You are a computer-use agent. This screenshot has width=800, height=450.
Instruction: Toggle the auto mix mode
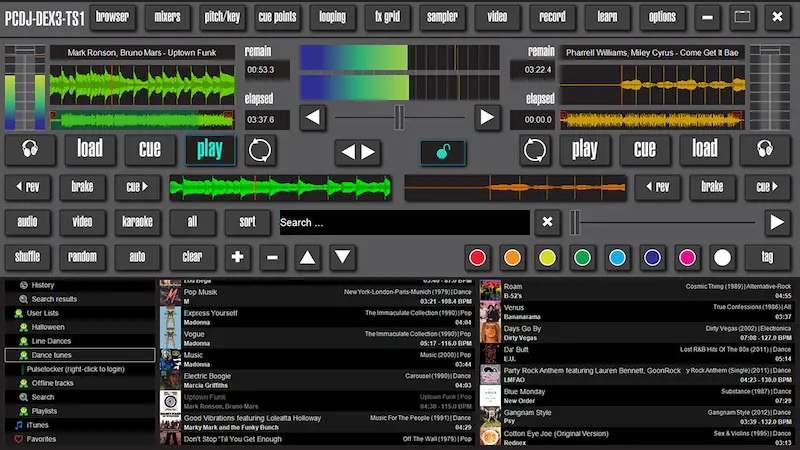[138, 257]
